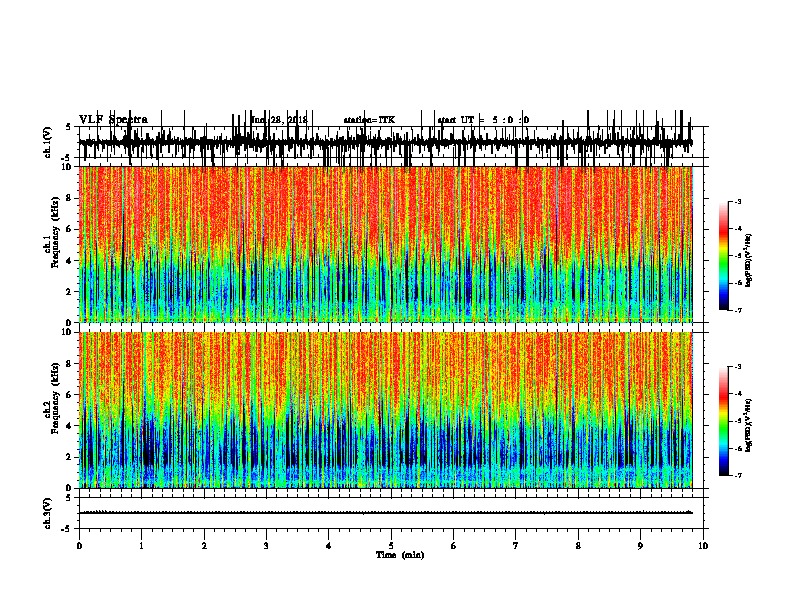Click inside the ch.1 spectrogram panel
Screen dimensions: 792x612
[x=386, y=244]
